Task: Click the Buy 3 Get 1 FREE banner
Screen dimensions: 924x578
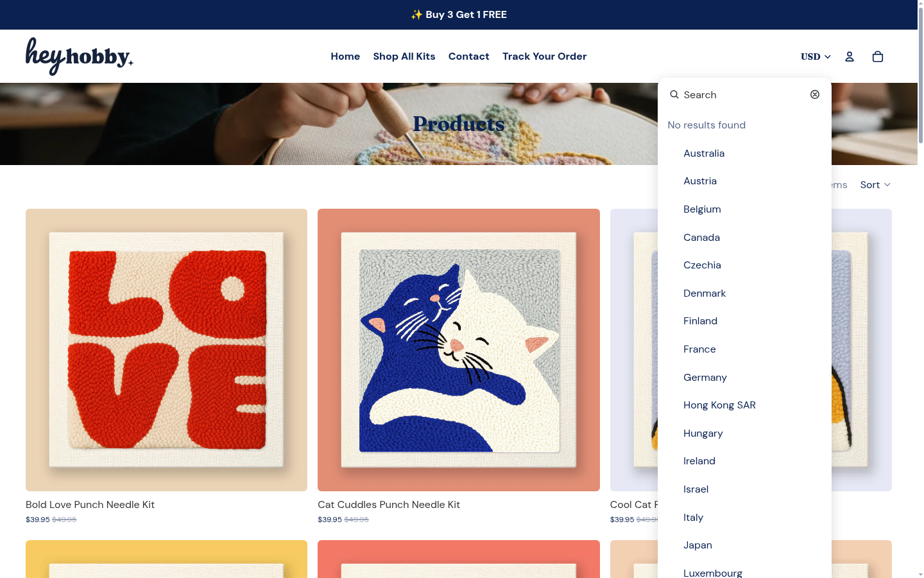Action: point(459,15)
